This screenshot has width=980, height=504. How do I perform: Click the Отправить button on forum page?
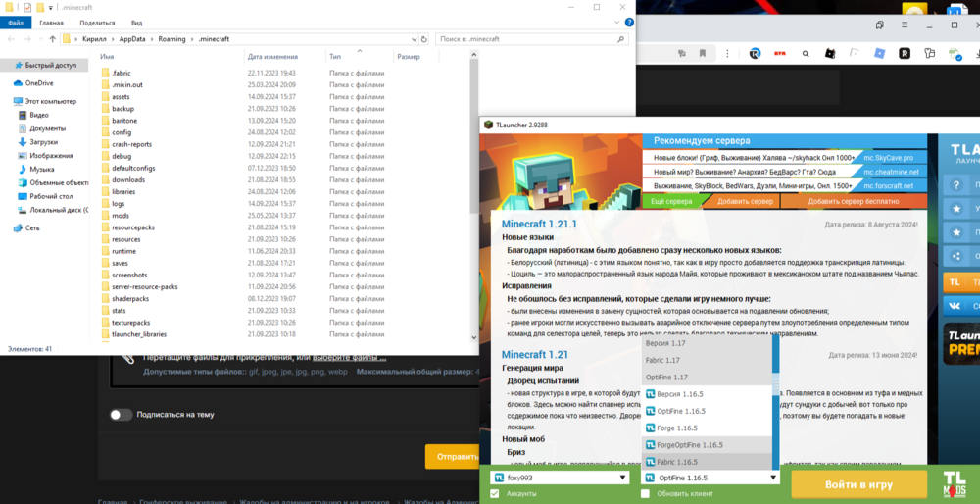click(452, 457)
